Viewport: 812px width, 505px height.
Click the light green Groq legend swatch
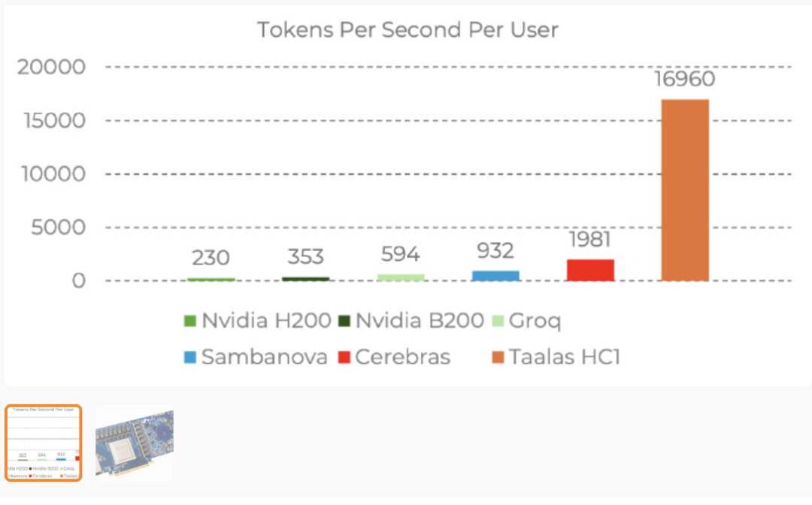coord(498,322)
